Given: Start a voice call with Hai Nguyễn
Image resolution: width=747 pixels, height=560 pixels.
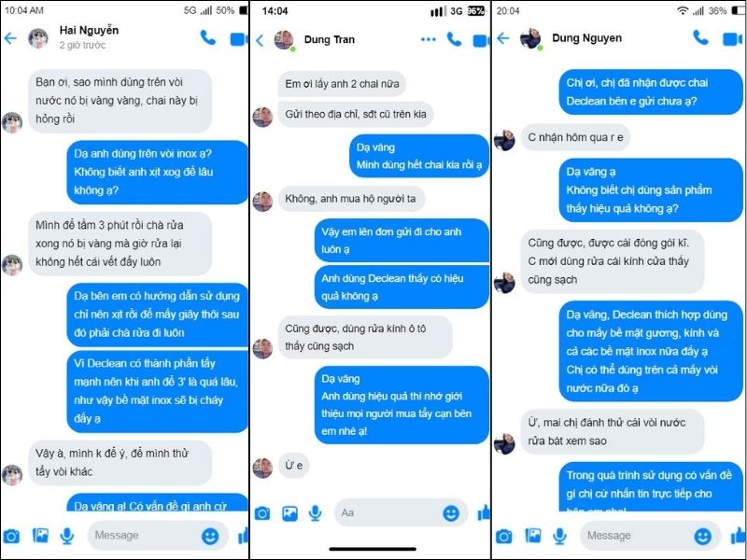Looking at the screenshot, I should pyautogui.click(x=208, y=37).
